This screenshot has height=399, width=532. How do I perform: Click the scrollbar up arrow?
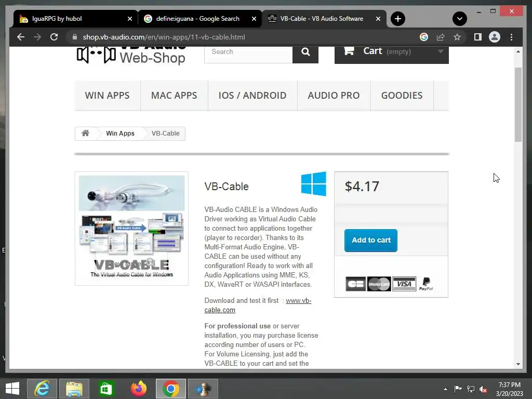click(x=518, y=51)
